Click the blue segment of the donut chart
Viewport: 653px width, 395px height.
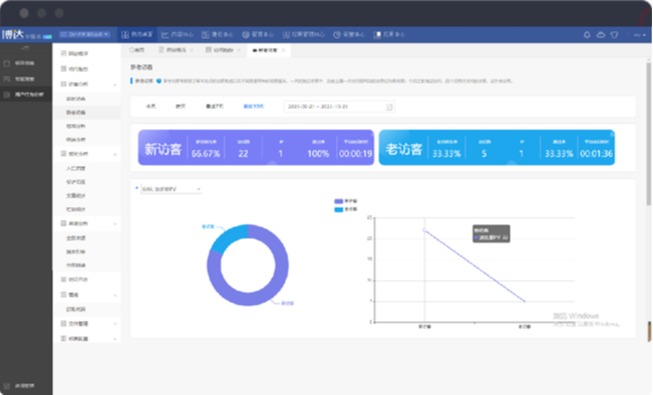(x=228, y=238)
